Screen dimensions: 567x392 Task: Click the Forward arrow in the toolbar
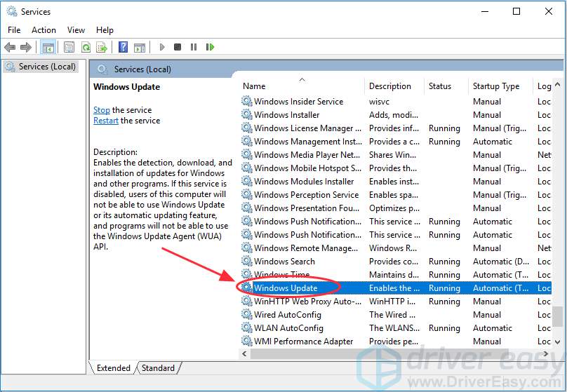(x=26, y=47)
